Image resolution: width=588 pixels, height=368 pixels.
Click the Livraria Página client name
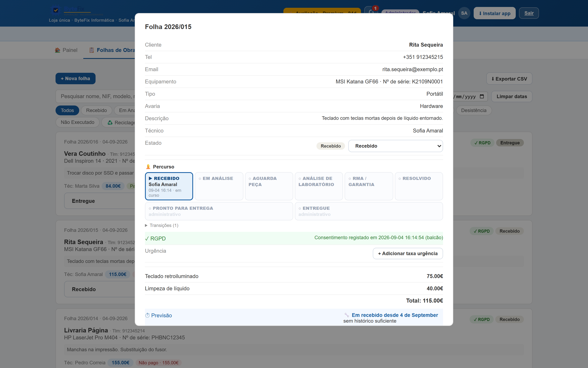pyautogui.click(x=86, y=330)
